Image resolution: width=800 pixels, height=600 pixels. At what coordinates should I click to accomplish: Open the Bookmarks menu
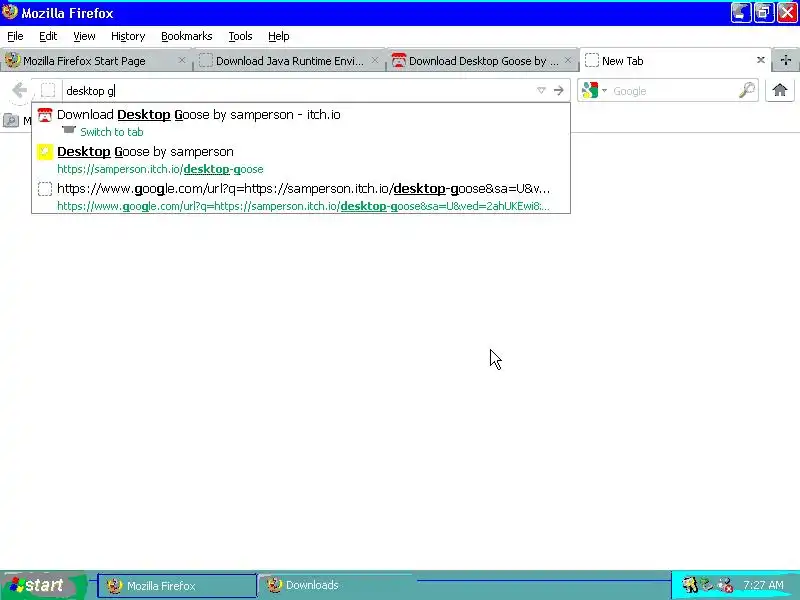[187, 36]
